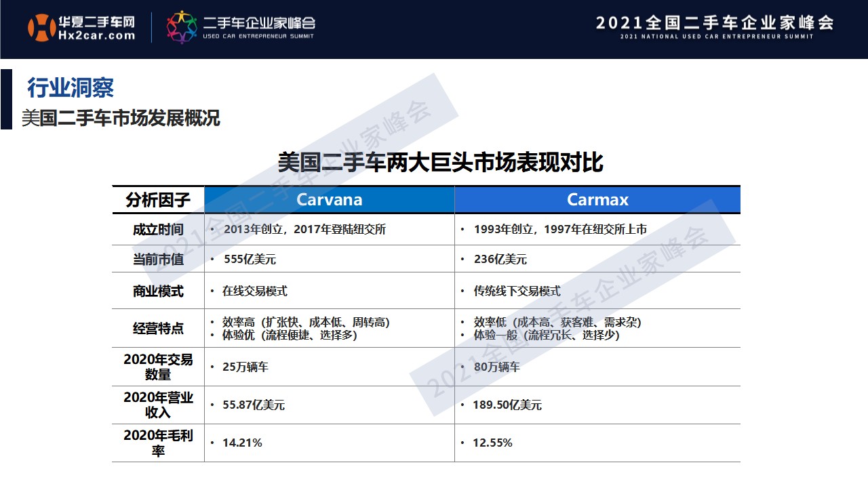Viewport: 868px width, 488px height.
Task: Click the 经营特点 row label
Action: [x=158, y=329]
